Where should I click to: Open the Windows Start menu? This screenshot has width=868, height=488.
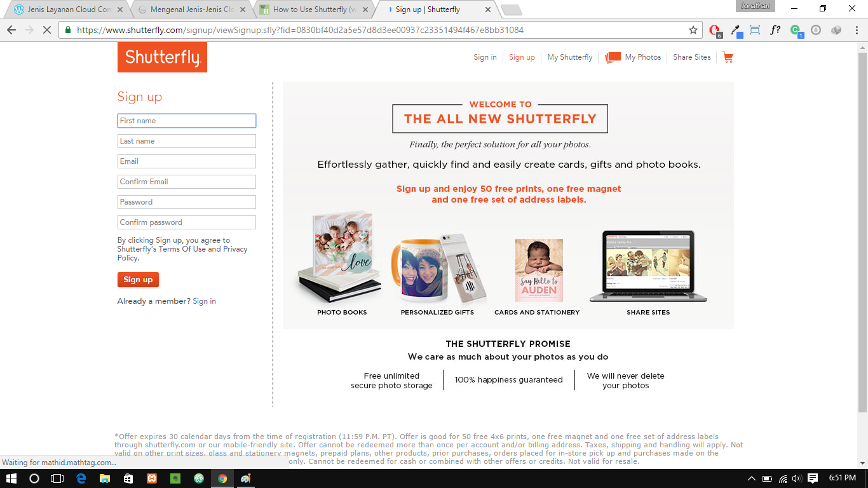(x=11, y=478)
